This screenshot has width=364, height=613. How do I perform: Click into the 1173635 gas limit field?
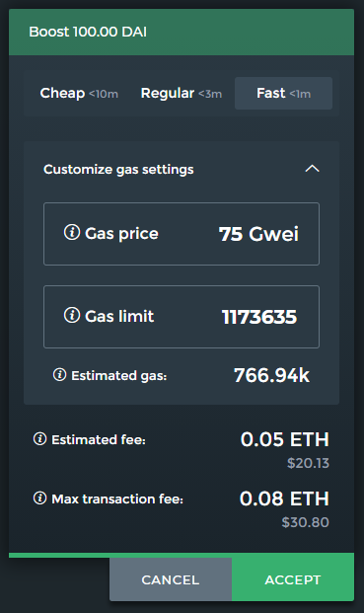tap(182, 317)
